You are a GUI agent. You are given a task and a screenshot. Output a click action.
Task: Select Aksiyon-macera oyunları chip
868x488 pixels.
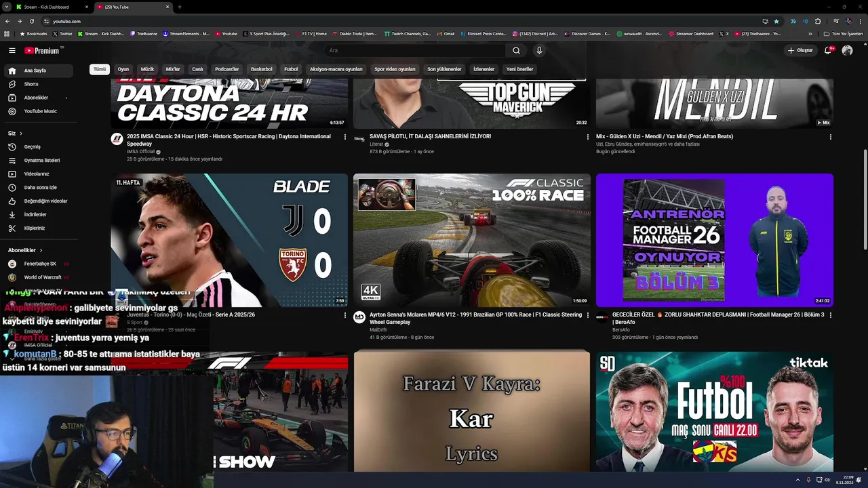pos(336,69)
